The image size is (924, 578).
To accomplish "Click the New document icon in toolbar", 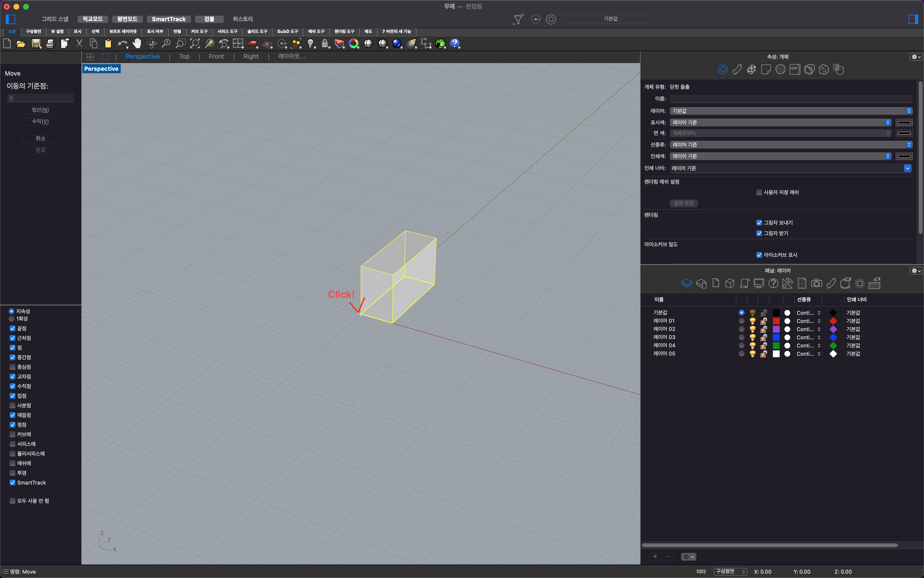I will click(7, 44).
